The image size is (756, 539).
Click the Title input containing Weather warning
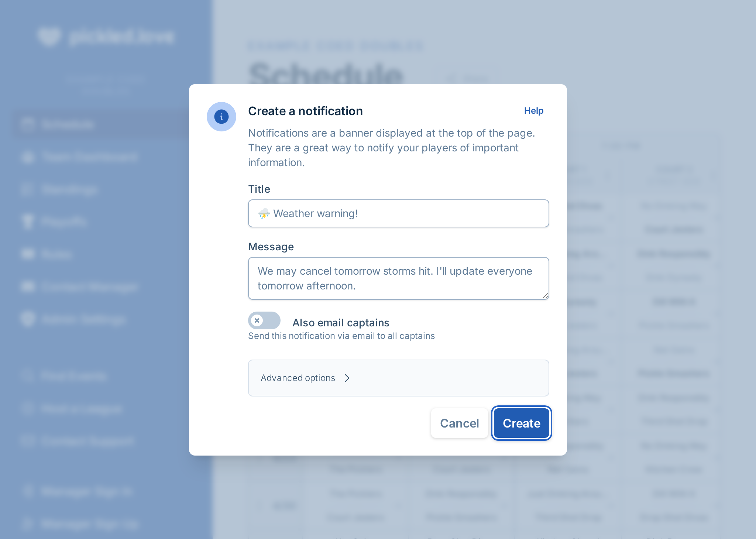(x=398, y=213)
